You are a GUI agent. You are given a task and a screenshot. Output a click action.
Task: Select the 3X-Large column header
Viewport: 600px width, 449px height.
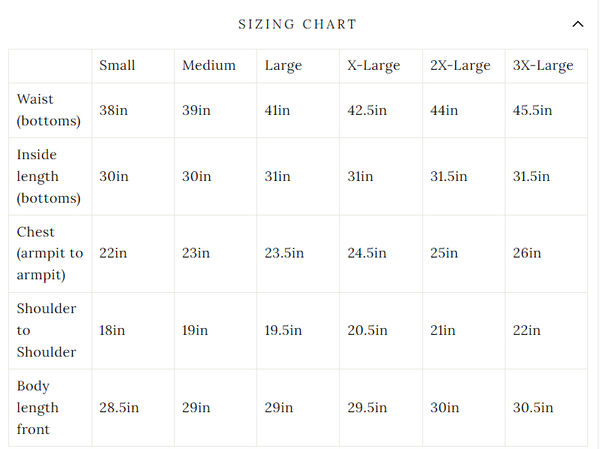(543, 66)
